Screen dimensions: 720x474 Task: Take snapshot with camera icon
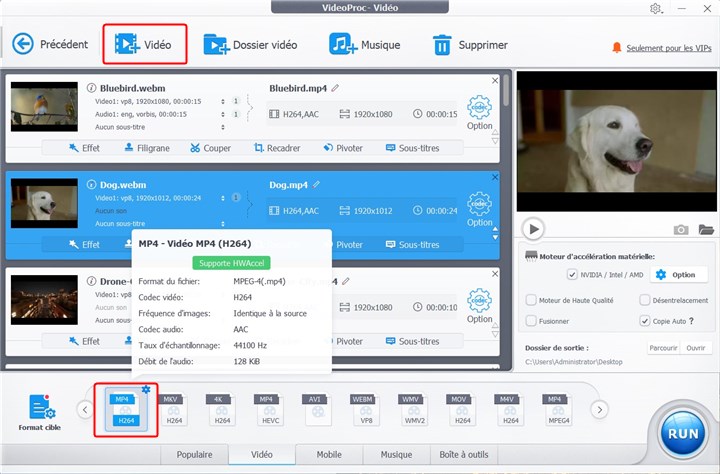pos(681,229)
